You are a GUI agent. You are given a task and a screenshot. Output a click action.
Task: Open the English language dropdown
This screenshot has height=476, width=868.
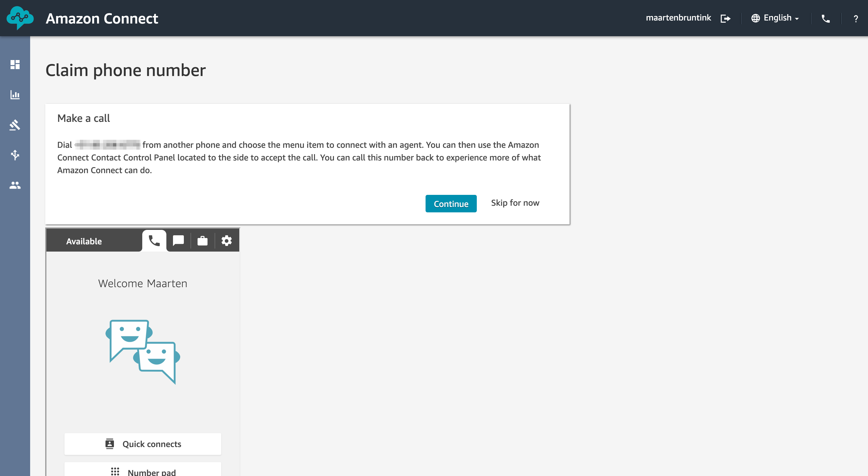coord(781,18)
